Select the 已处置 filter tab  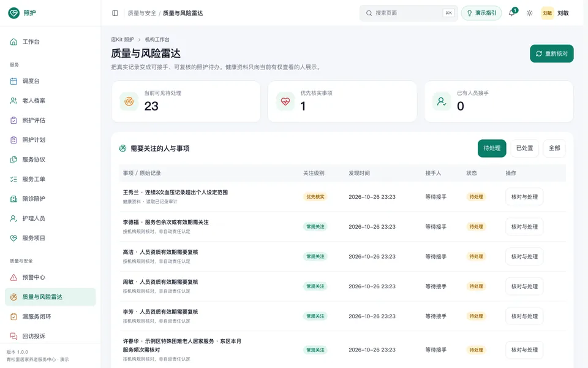(x=525, y=148)
